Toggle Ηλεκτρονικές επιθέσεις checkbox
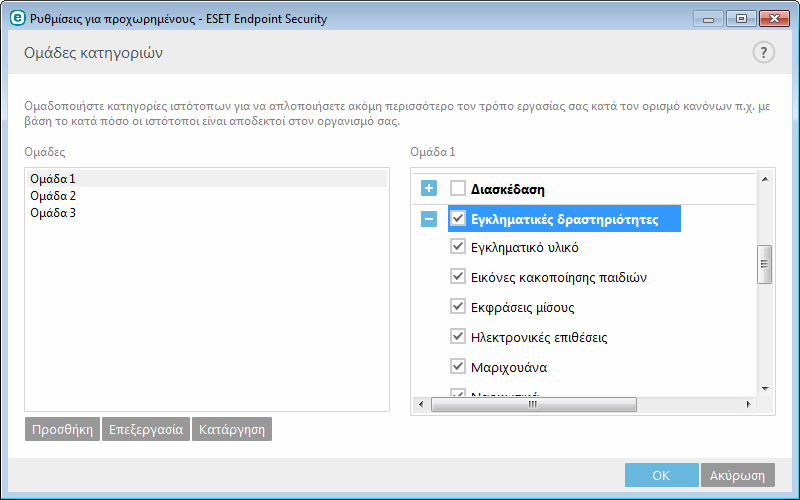This screenshot has width=800, height=500. click(458, 337)
